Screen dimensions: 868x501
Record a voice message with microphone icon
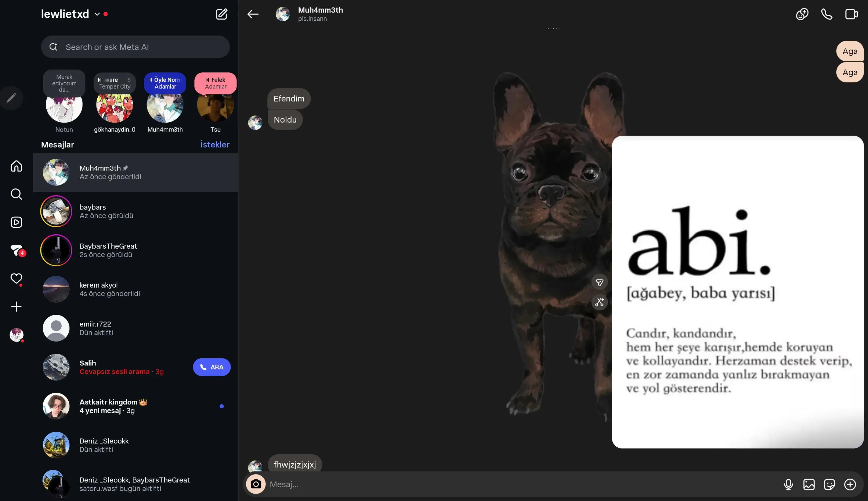[x=788, y=484]
